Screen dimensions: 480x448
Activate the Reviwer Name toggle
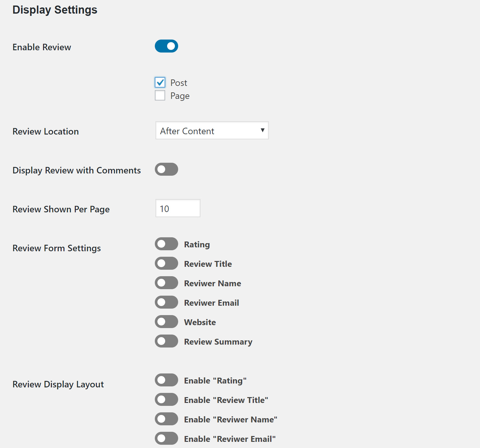[x=166, y=283]
